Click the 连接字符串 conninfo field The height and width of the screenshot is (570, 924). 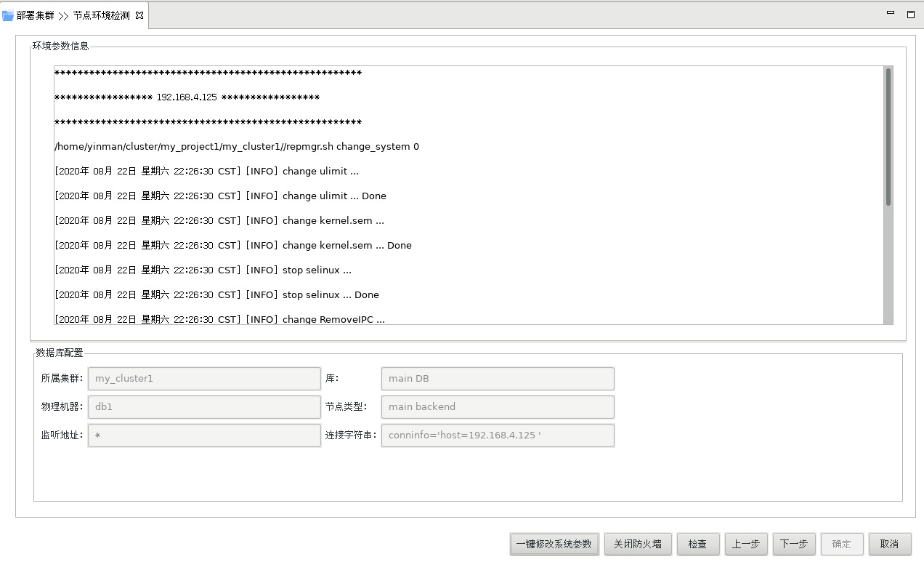pyautogui.click(x=498, y=435)
